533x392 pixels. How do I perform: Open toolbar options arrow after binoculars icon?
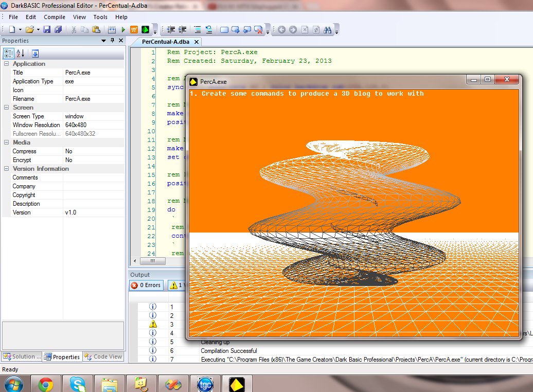pyautogui.click(x=336, y=31)
